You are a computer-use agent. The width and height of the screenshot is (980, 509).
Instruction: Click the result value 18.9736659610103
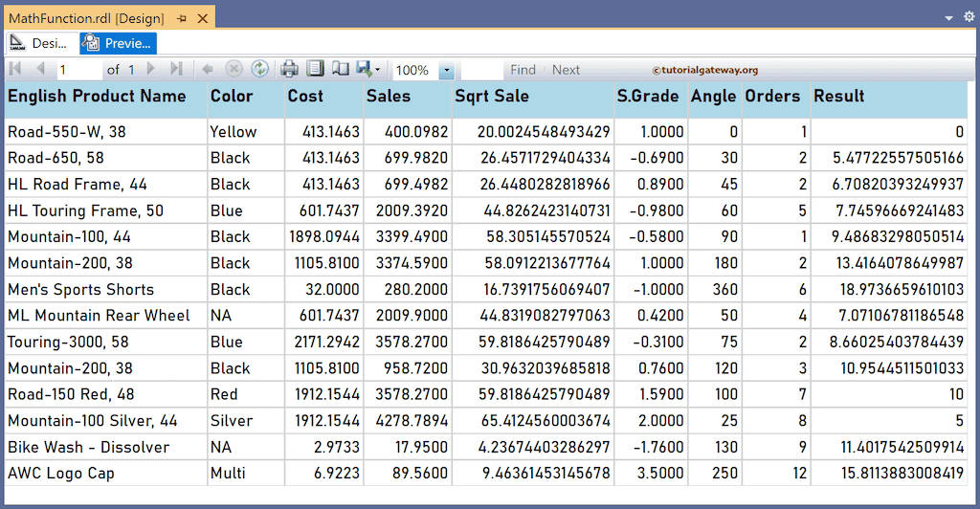[x=889, y=289]
